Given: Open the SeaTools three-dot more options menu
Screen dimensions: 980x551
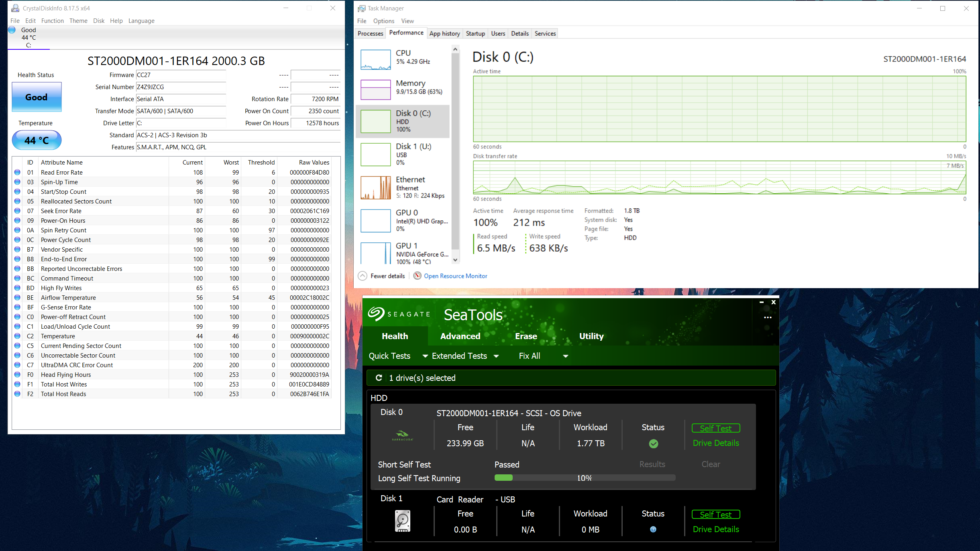Looking at the screenshot, I should point(768,317).
